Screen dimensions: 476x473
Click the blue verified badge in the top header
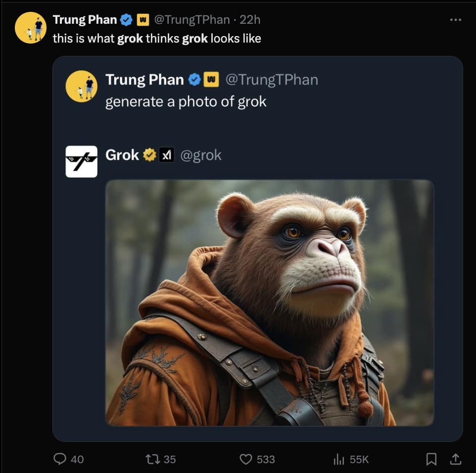127,20
